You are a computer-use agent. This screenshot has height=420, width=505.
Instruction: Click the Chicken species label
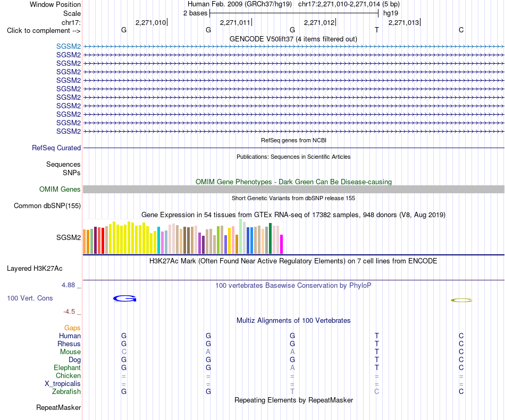pyautogui.click(x=68, y=375)
